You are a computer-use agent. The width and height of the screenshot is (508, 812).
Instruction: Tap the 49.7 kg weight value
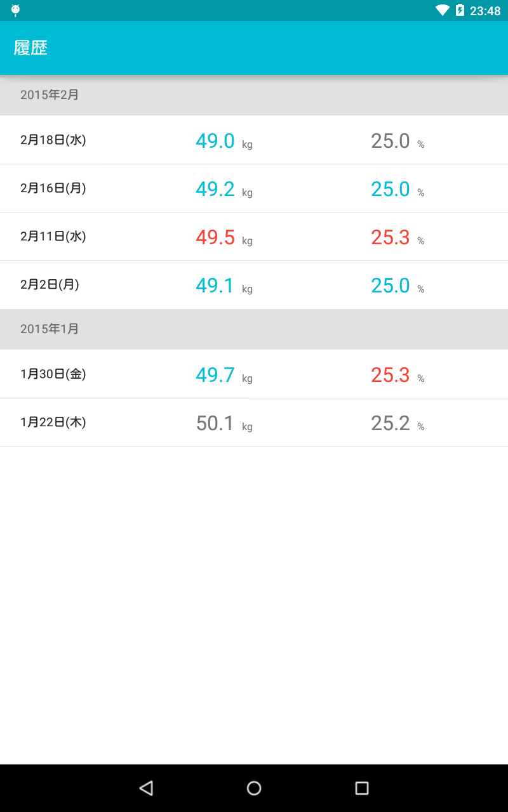[215, 375]
